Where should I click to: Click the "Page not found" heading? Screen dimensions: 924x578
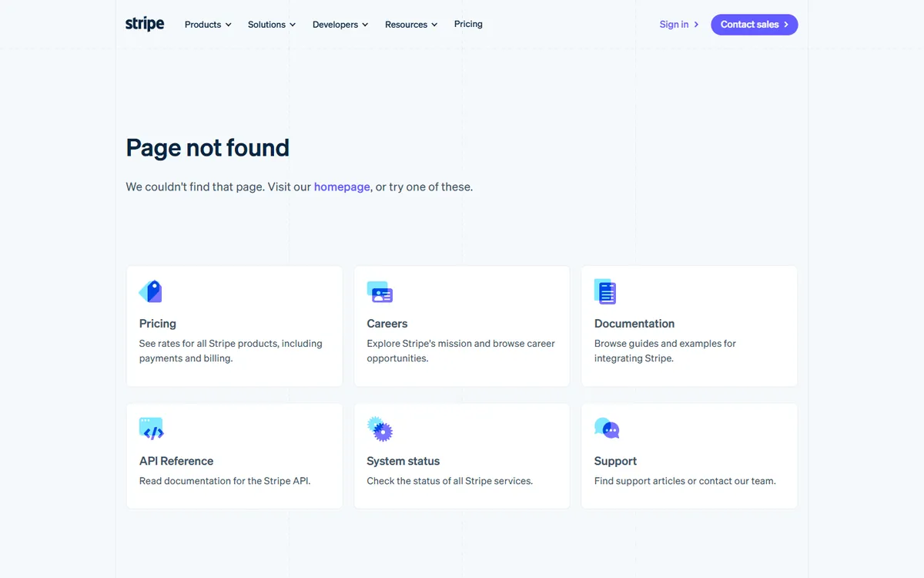[x=208, y=147]
